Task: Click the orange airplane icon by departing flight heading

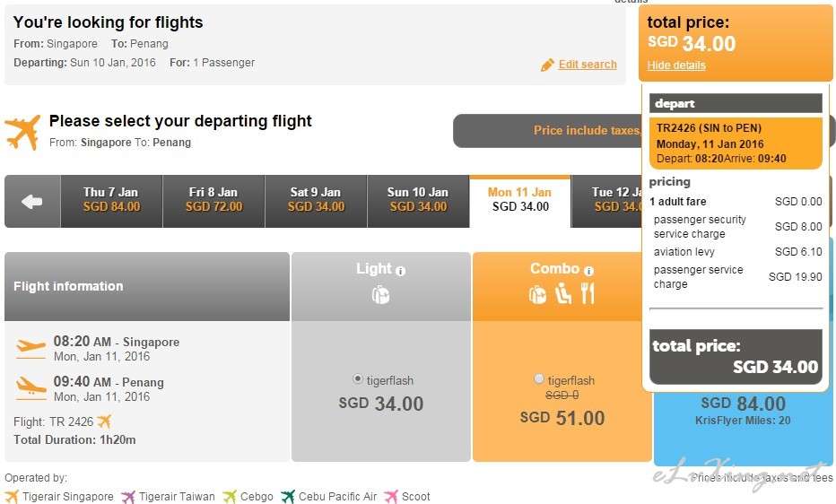Action: 23,132
